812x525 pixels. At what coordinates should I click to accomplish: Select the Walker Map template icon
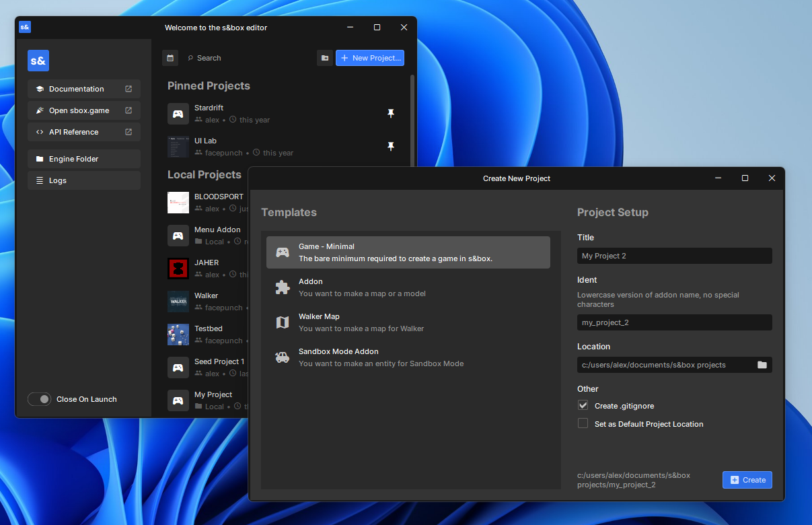tap(283, 323)
